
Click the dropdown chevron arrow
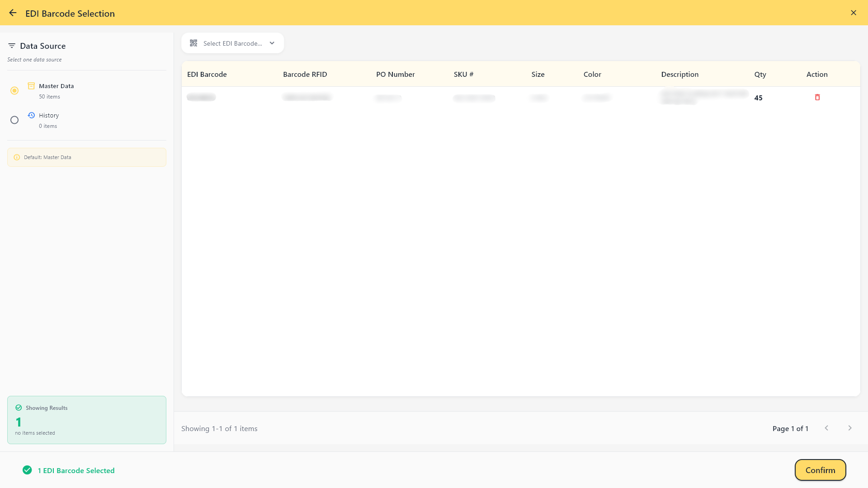click(272, 43)
